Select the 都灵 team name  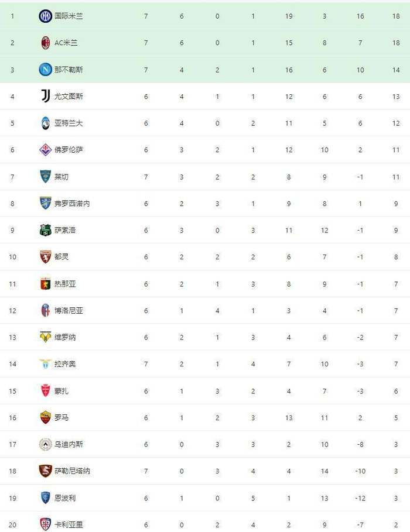pos(61,257)
